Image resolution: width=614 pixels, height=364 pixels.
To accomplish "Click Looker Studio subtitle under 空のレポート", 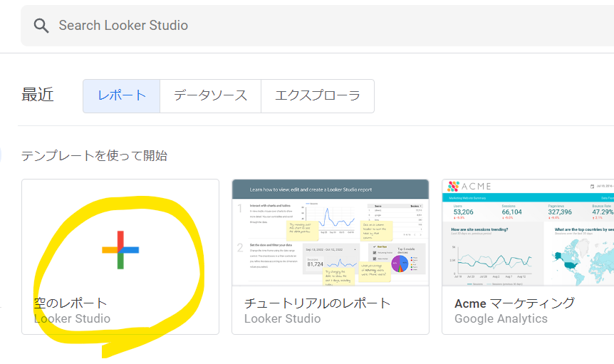I will click(72, 319).
